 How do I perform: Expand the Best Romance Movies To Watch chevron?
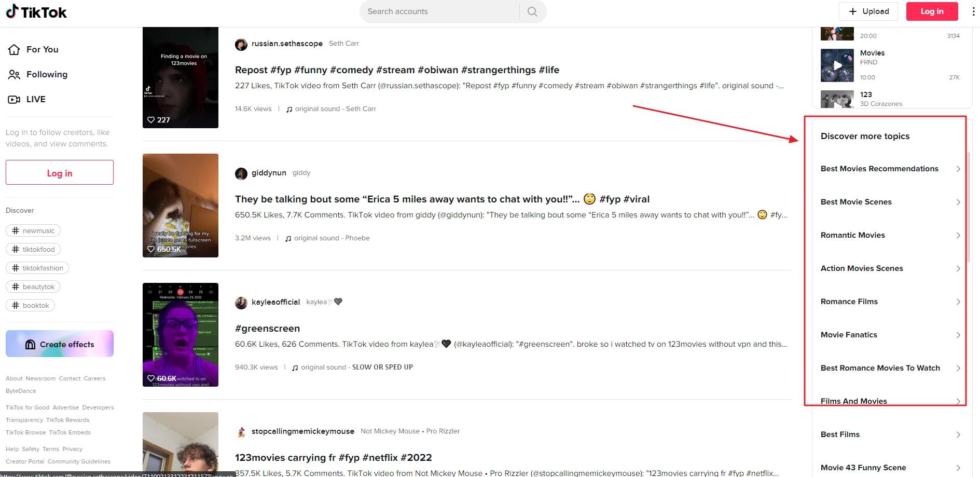point(958,368)
